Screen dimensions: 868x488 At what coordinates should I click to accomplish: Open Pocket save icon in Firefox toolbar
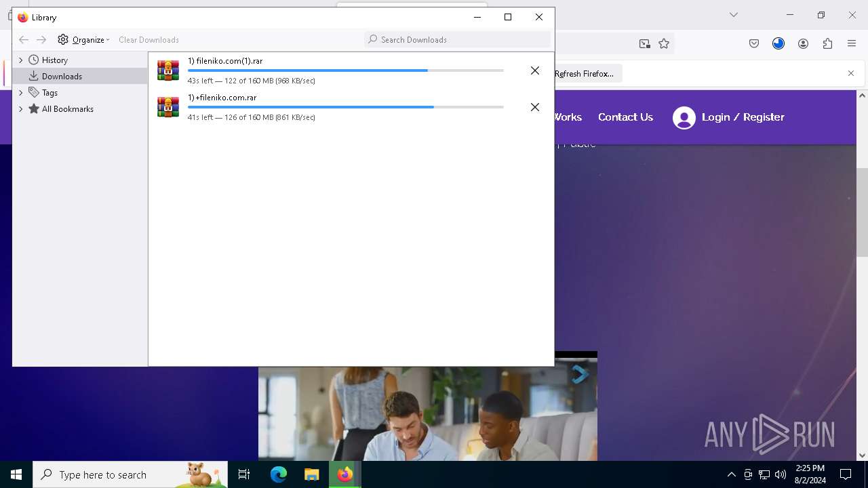coord(754,44)
